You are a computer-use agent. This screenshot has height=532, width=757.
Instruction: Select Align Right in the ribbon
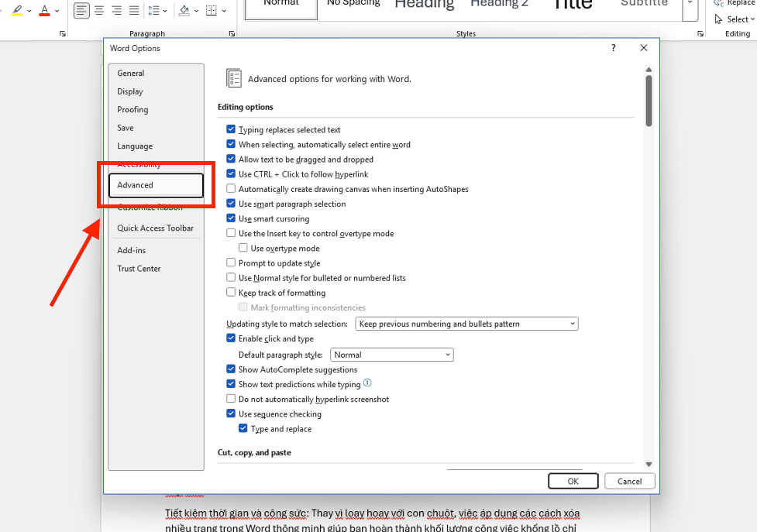point(116,10)
